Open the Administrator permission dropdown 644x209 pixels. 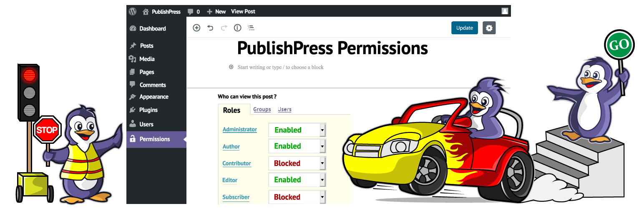(297, 130)
